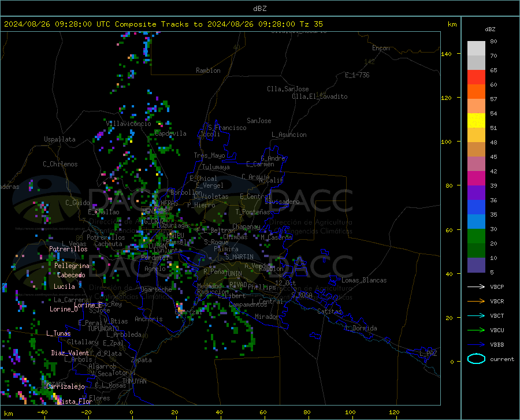Select the magenta 39-42 dBZ swatch
Image resolution: width=520 pixels, height=420 pixels.
click(476, 179)
